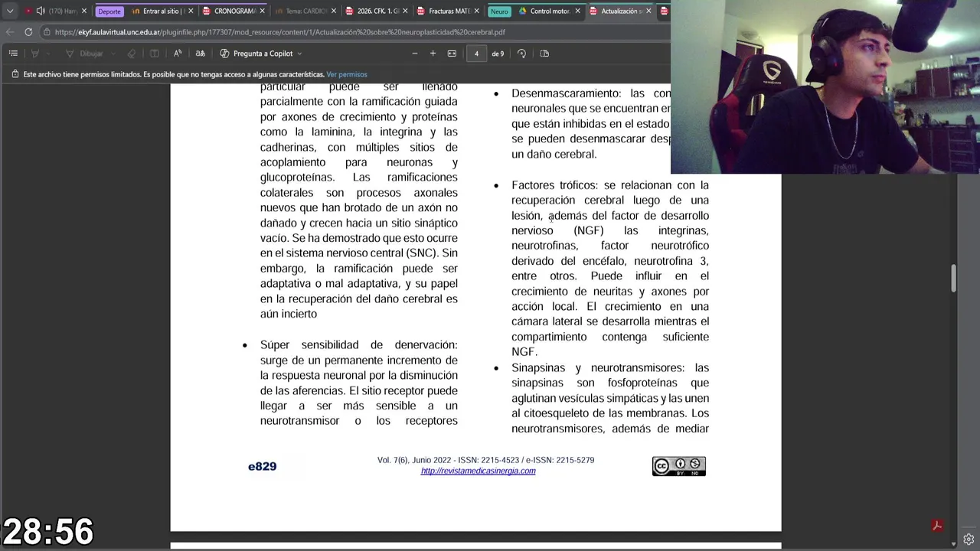Click 'Sinapsinas y neurotransmisores' text
This screenshot has width=980, height=551.
(598, 368)
